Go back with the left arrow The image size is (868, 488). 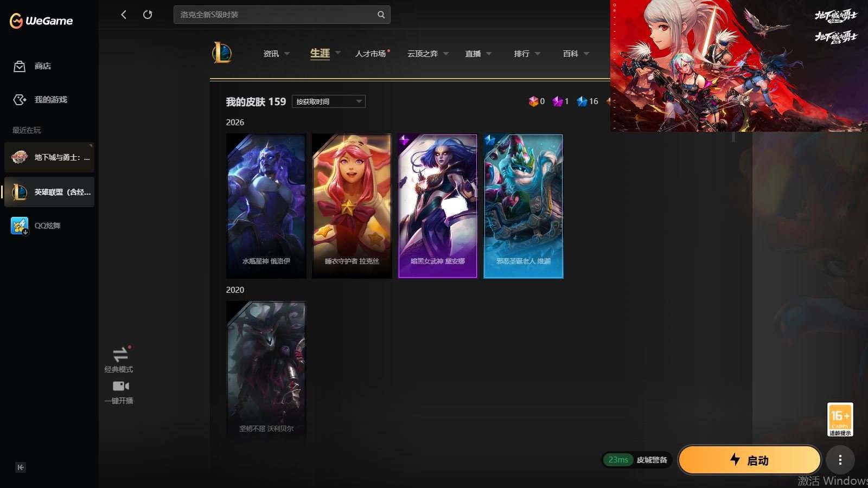point(124,15)
